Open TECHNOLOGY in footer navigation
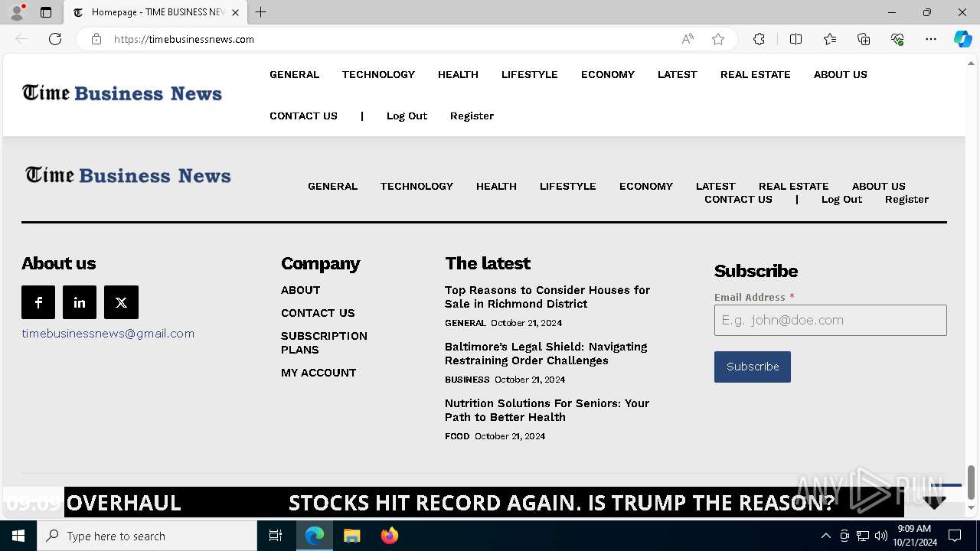980x551 pixels. (x=416, y=186)
